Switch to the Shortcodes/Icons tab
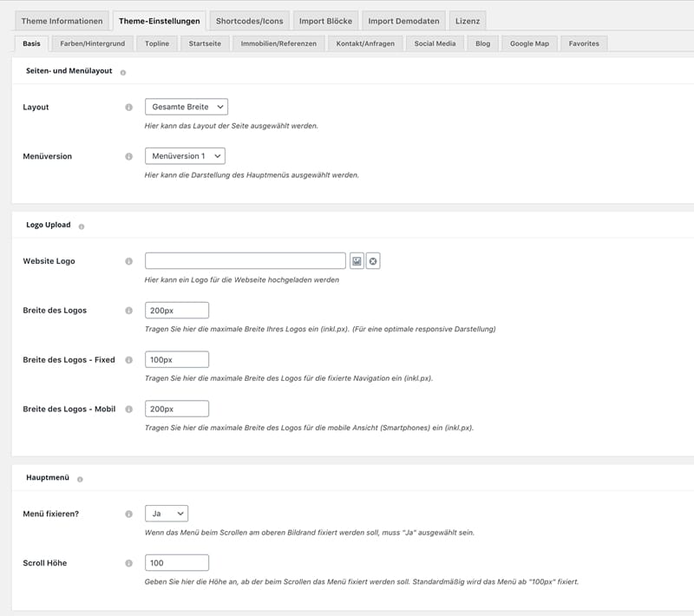This screenshot has width=694, height=616. pyautogui.click(x=249, y=21)
